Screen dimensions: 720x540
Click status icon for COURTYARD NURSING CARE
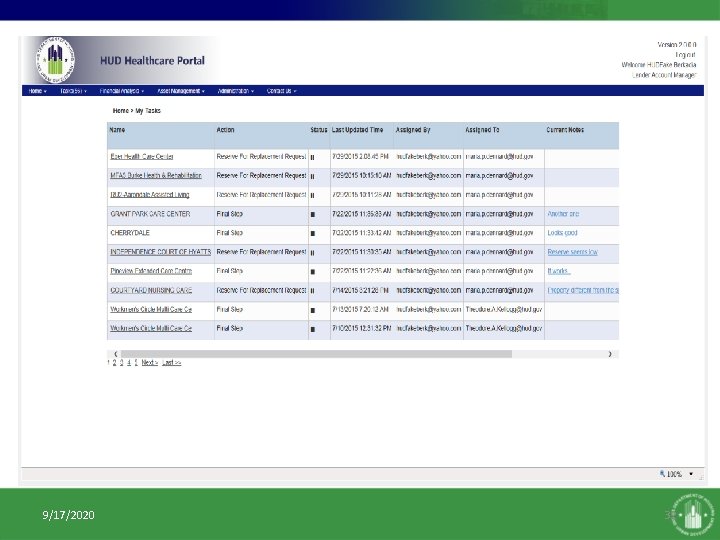click(312, 291)
